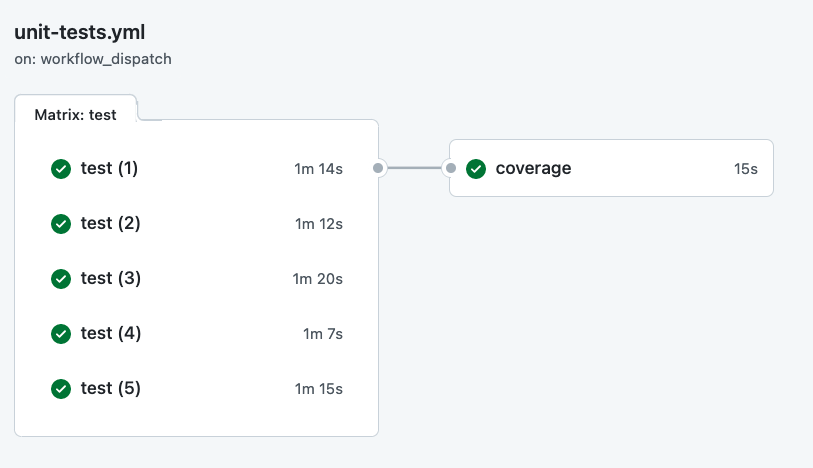Select the Matrix: test tab
This screenshot has width=813, height=468.
click(x=75, y=114)
